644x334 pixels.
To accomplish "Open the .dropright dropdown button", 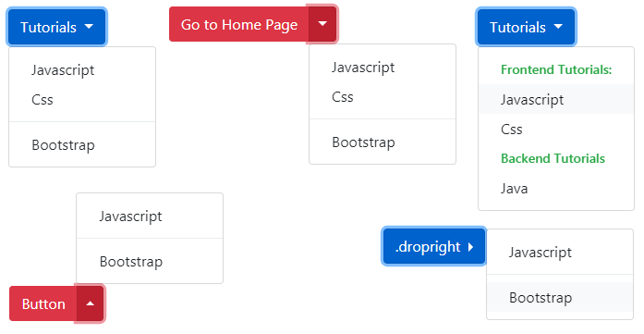I will click(x=434, y=246).
